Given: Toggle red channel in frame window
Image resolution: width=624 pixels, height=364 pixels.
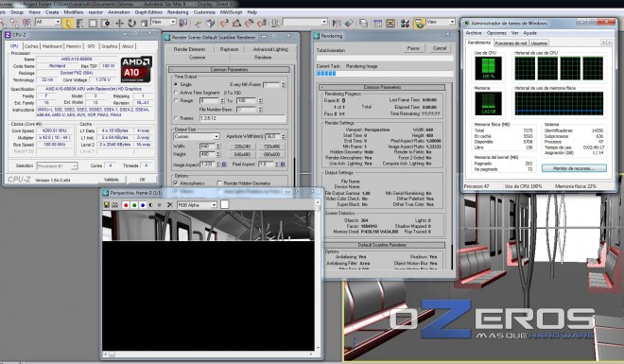Looking at the screenshot, I should (126, 205).
